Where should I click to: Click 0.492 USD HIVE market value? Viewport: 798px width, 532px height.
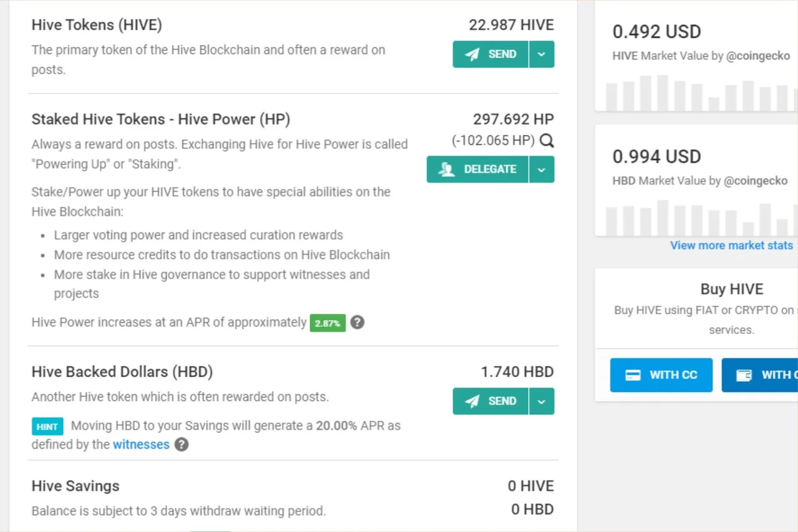click(x=657, y=32)
